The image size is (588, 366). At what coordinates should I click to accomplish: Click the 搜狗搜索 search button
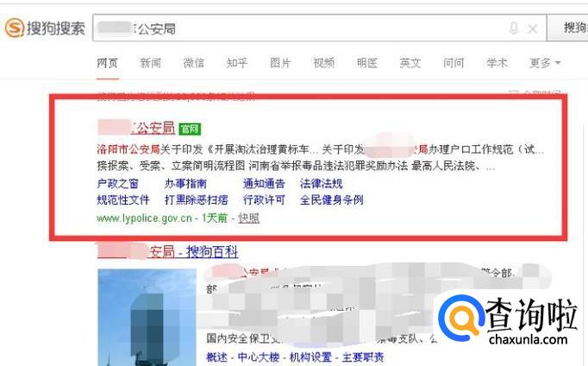(x=567, y=28)
